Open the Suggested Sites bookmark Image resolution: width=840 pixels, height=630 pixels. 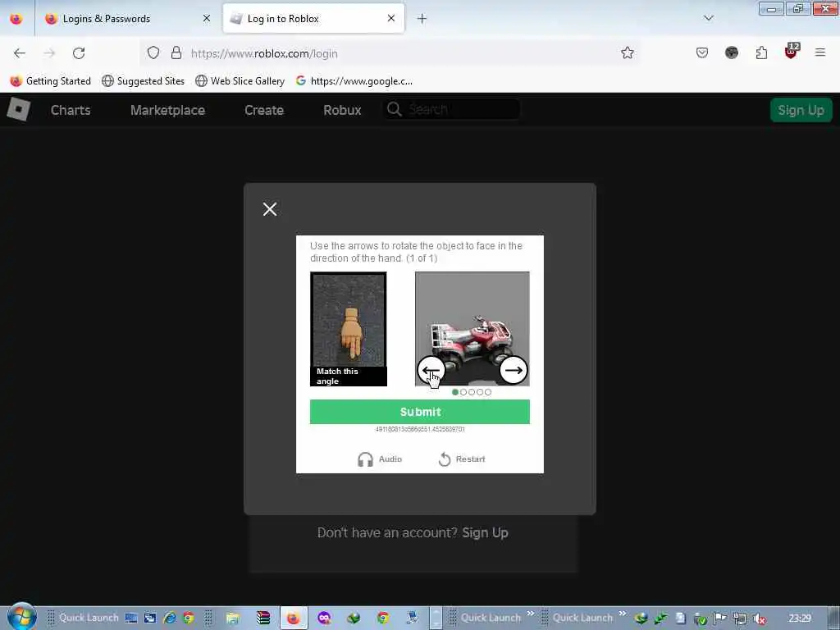(143, 81)
